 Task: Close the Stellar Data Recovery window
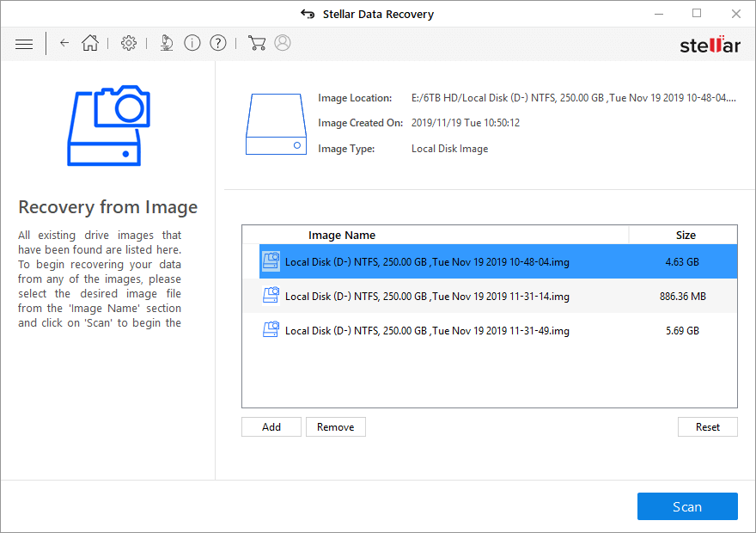[x=735, y=14]
